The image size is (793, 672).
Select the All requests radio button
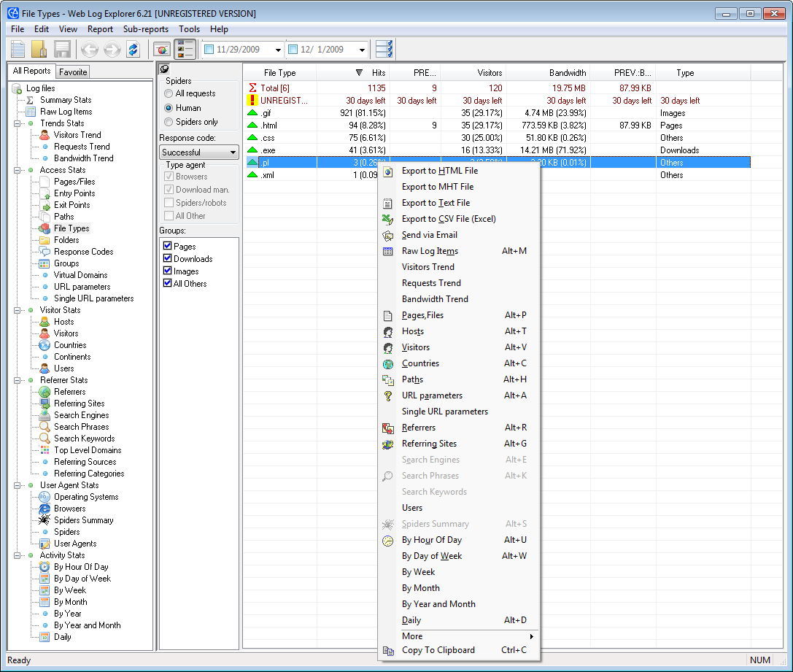(x=169, y=93)
